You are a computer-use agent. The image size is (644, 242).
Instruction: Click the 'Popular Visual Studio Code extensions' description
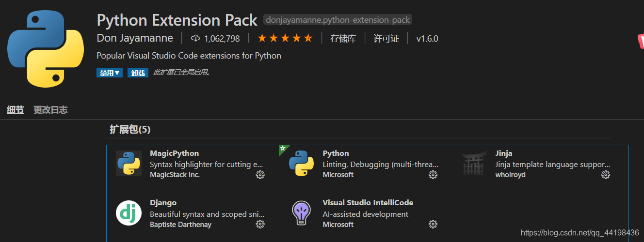tap(189, 56)
